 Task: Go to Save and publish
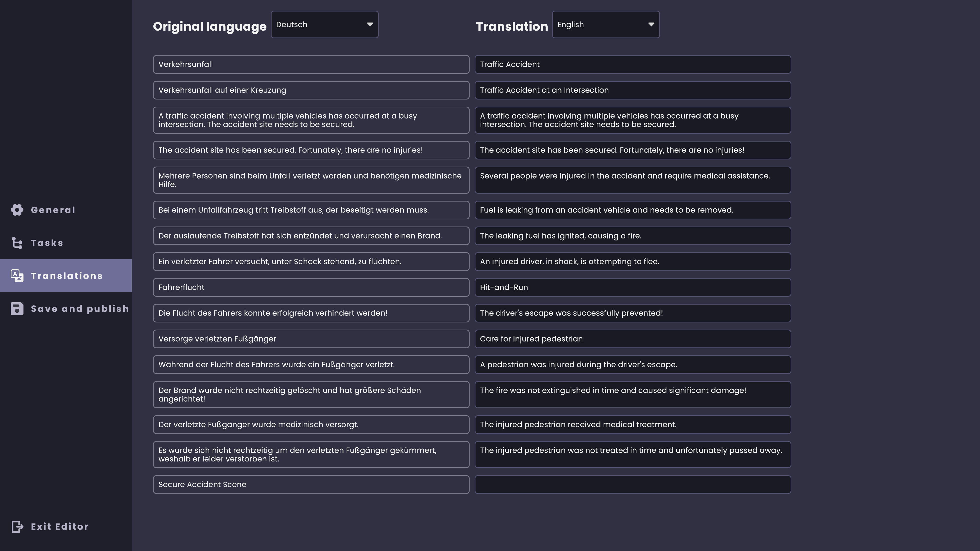(x=66, y=309)
